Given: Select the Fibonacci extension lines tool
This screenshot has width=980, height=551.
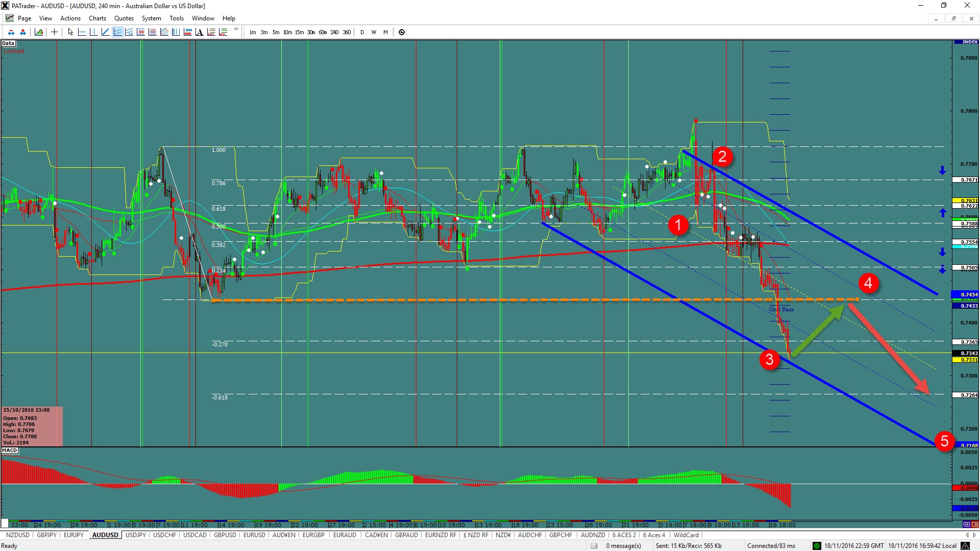Looking at the screenshot, I should click(x=152, y=32).
